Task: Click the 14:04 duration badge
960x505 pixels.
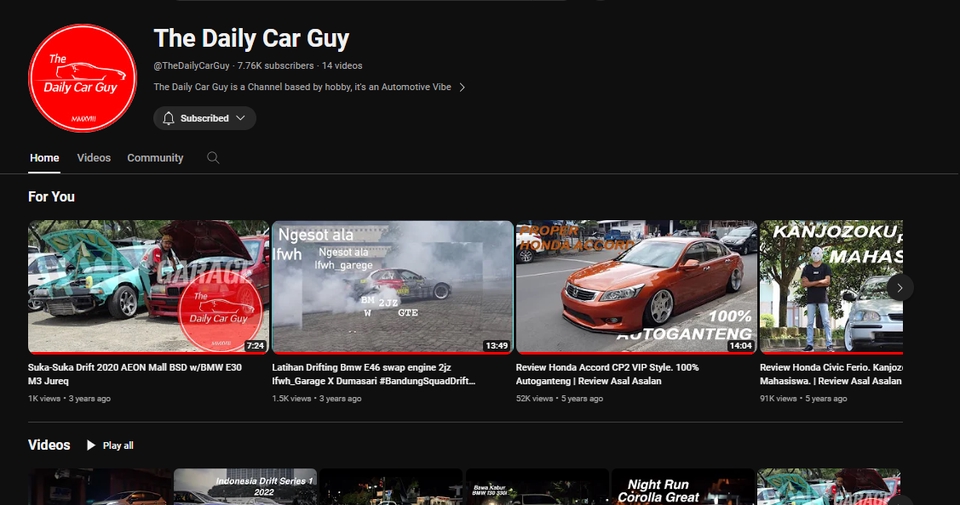Action: (x=740, y=346)
